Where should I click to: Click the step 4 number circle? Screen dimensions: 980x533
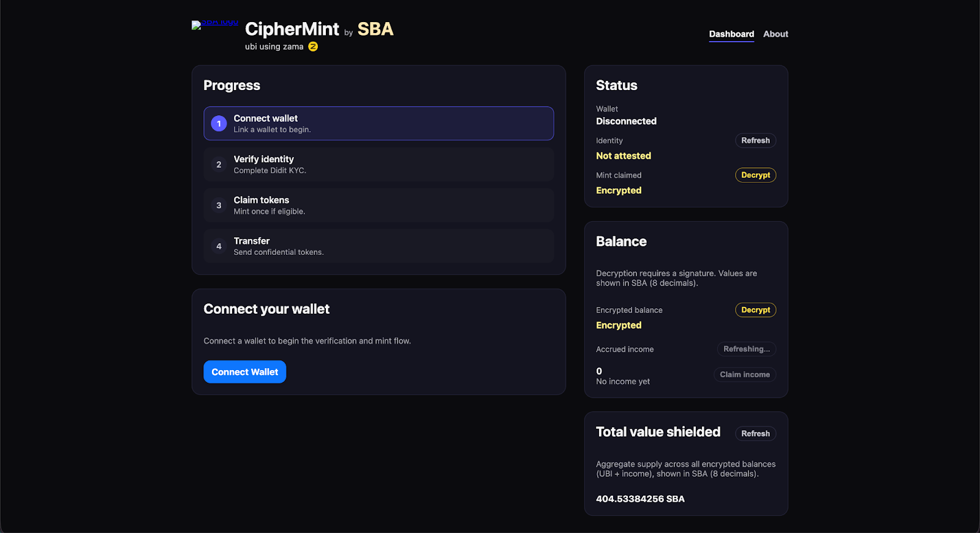[219, 246]
